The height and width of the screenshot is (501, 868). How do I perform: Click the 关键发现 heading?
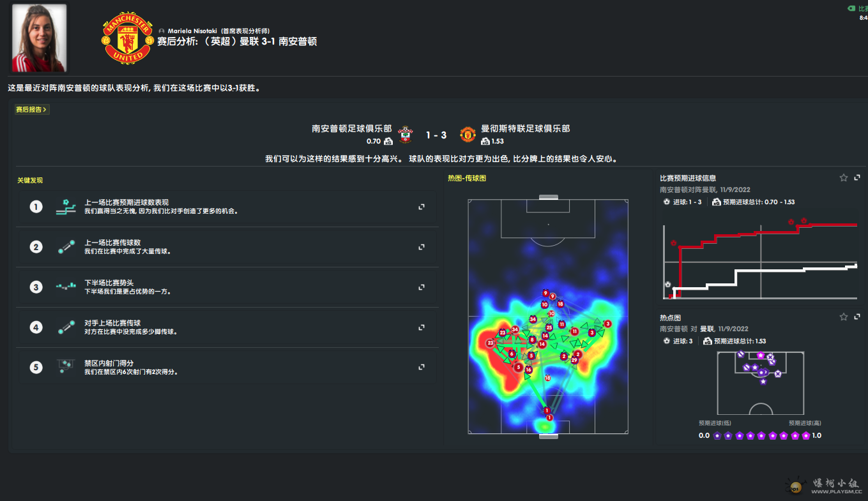click(x=30, y=181)
